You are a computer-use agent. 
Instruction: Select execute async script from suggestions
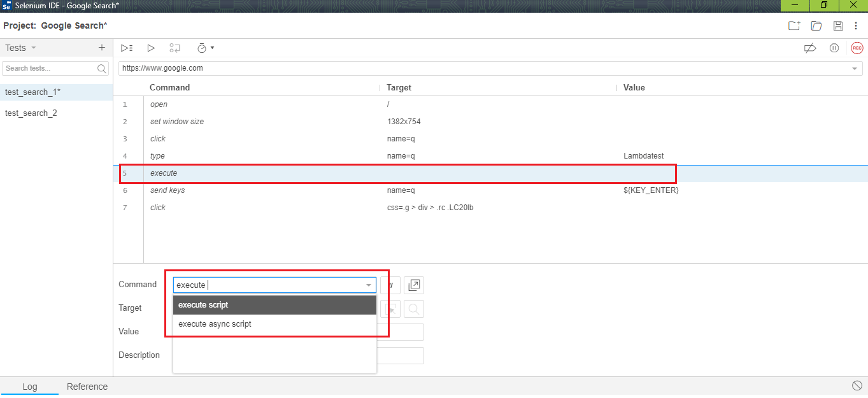(215, 323)
